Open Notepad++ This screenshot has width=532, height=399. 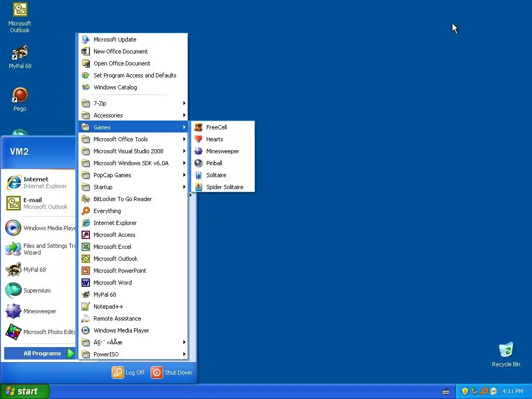(x=133, y=307)
